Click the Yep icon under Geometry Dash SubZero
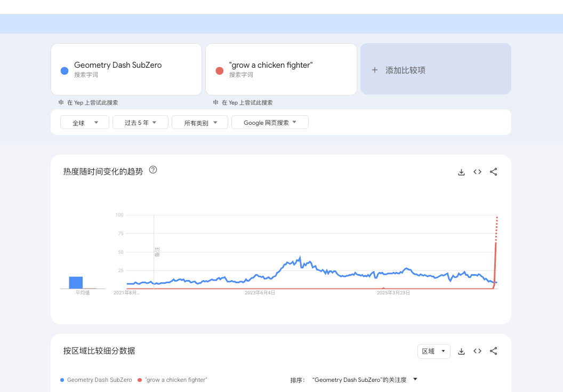 (x=61, y=102)
